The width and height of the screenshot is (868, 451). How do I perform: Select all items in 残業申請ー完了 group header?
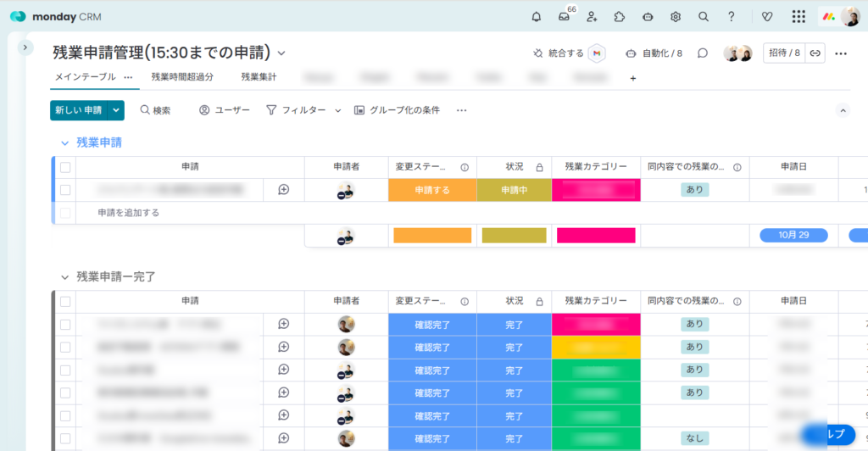pos(65,301)
